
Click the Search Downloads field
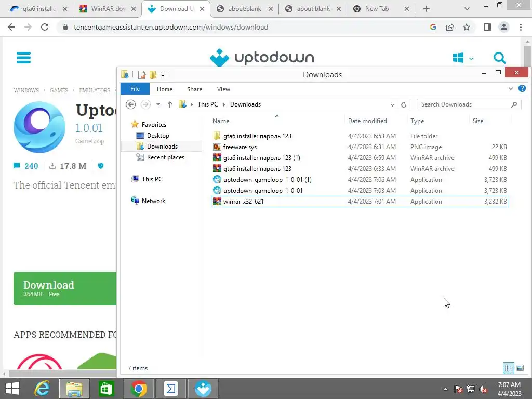(469, 104)
